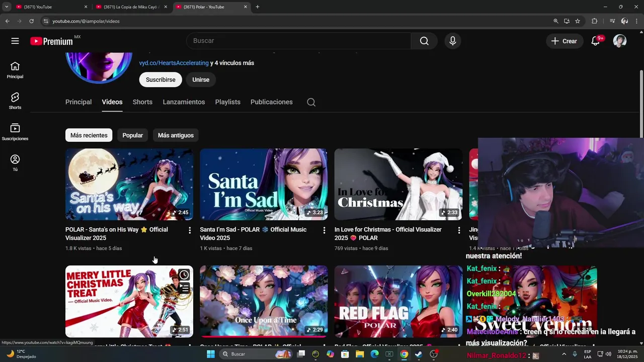Open the account avatar menu on YouTube
This screenshot has width=644, height=362.
620,41
